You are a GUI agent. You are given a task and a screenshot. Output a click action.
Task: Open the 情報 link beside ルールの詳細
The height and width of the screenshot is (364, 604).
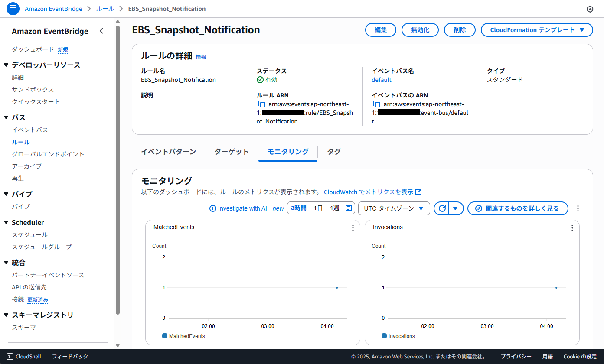(x=201, y=57)
